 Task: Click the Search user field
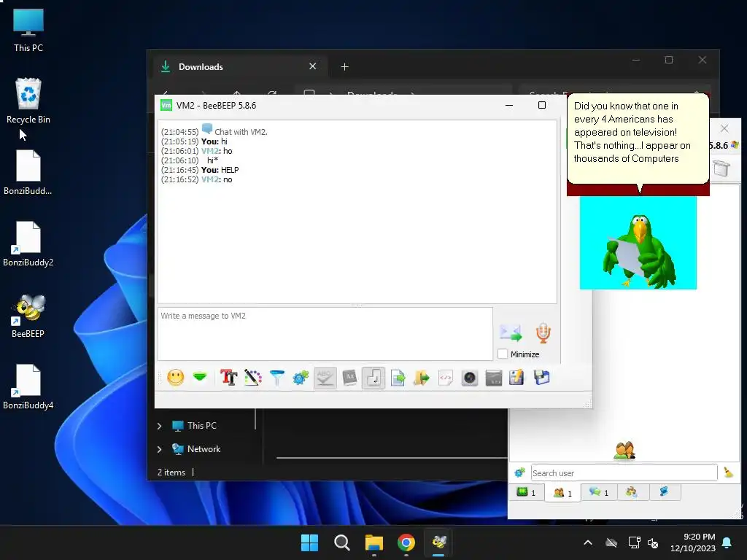pyautogui.click(x=624, y=472)
